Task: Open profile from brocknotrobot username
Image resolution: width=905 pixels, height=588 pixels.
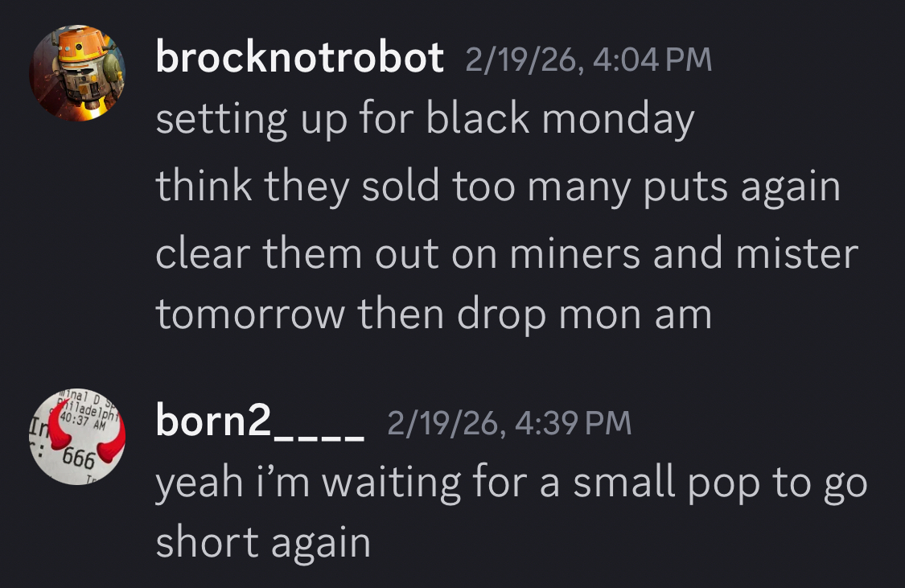Action: (x=299, y=58)
